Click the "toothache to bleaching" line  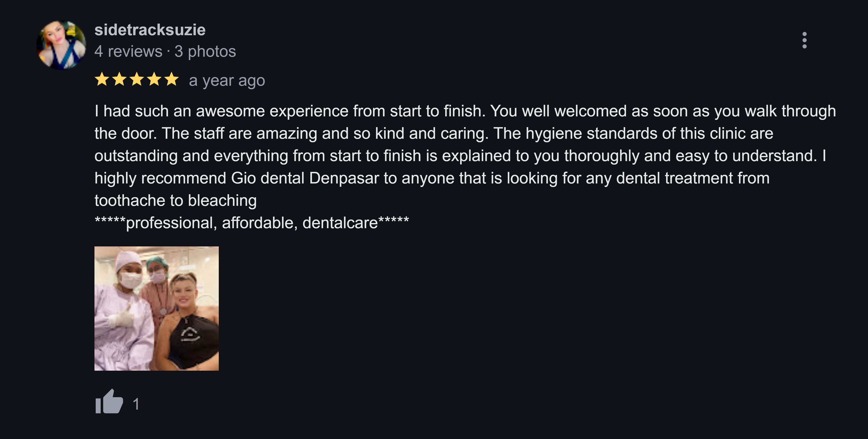pos(175,200)
